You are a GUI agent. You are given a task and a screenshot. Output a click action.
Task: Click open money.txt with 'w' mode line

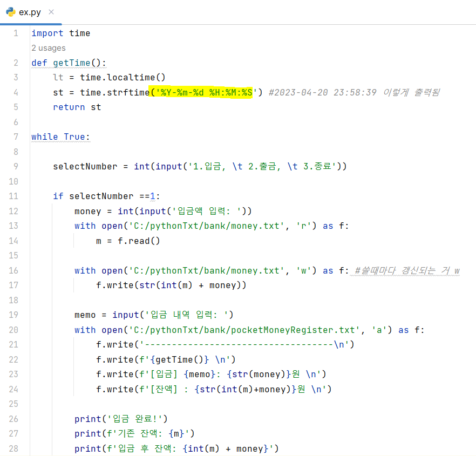pos(212,270)
